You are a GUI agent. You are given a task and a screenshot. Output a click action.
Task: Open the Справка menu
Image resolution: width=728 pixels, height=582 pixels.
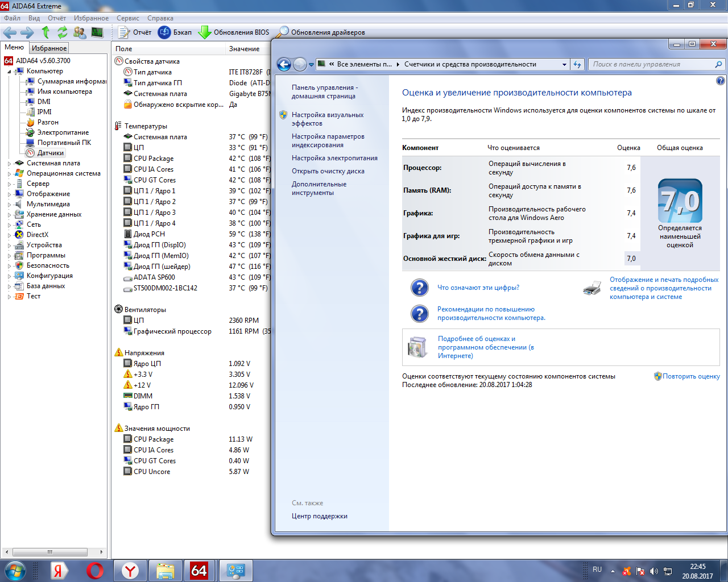tap(160, 18)
